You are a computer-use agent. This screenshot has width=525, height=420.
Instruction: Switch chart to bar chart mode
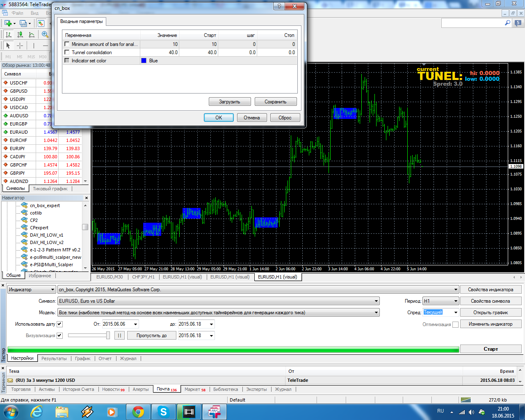tap(8, 34)
